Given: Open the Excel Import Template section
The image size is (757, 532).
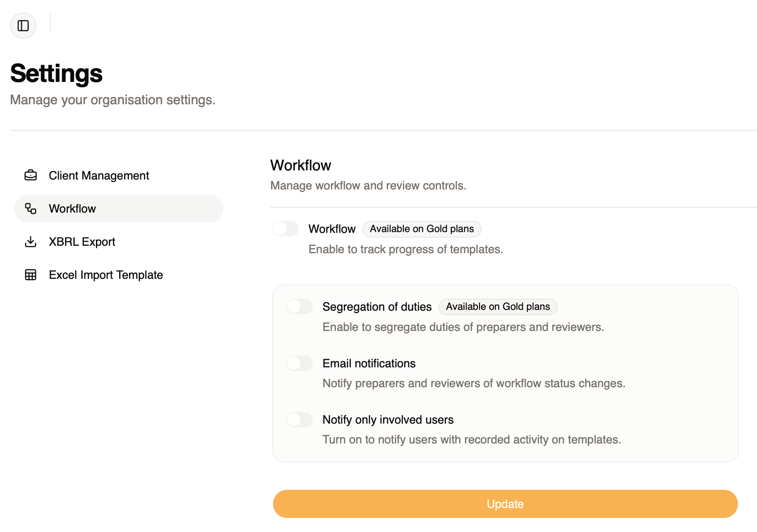Looking at the screenshot, I should coord(105,275).
